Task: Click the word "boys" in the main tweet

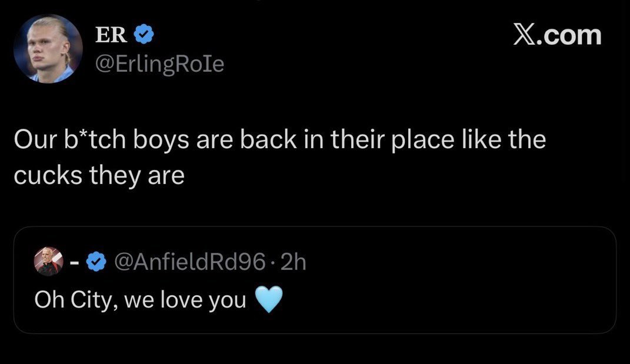Action: tap(161, 140)
